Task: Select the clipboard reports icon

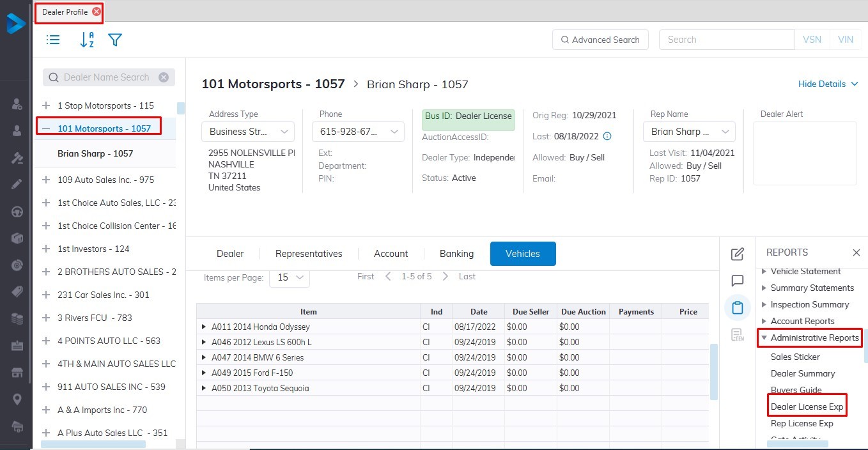Action: pyautogui.click(x=737, y=307)
